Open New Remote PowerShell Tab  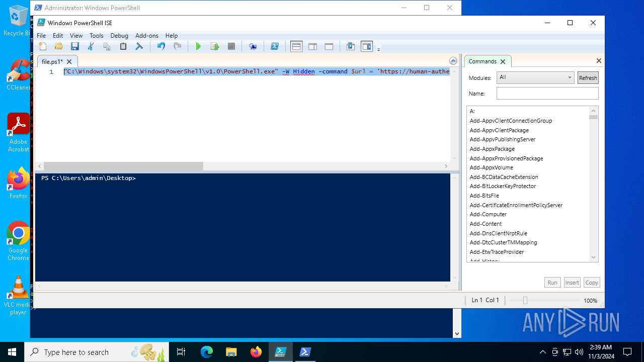click(253, 46)
